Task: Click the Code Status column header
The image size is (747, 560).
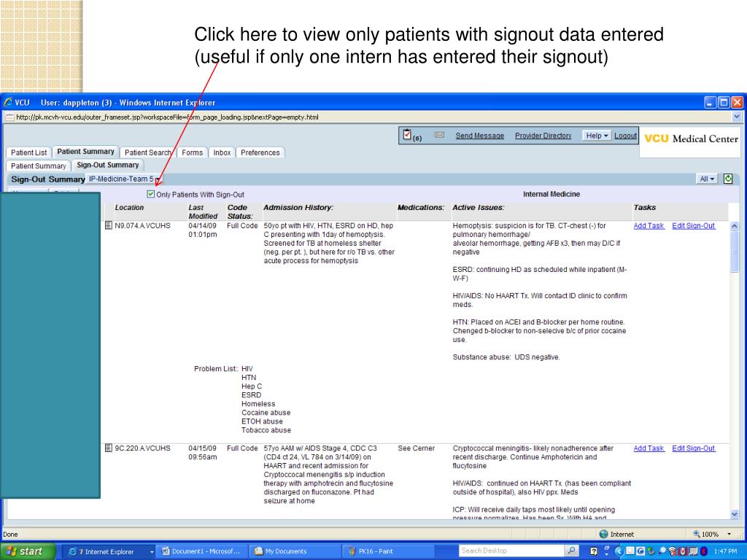Action: pyautogui.click(x=240, y=212)
